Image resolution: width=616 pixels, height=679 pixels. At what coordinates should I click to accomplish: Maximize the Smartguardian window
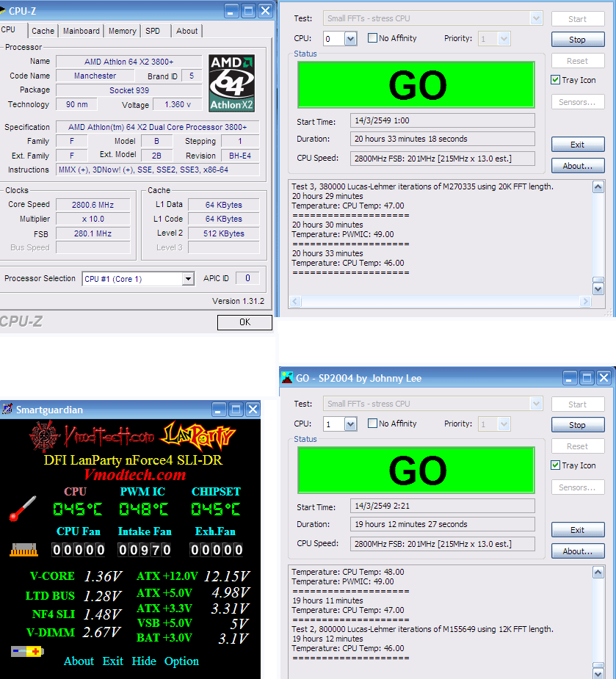pyautogui.click(x=236, y=409)
